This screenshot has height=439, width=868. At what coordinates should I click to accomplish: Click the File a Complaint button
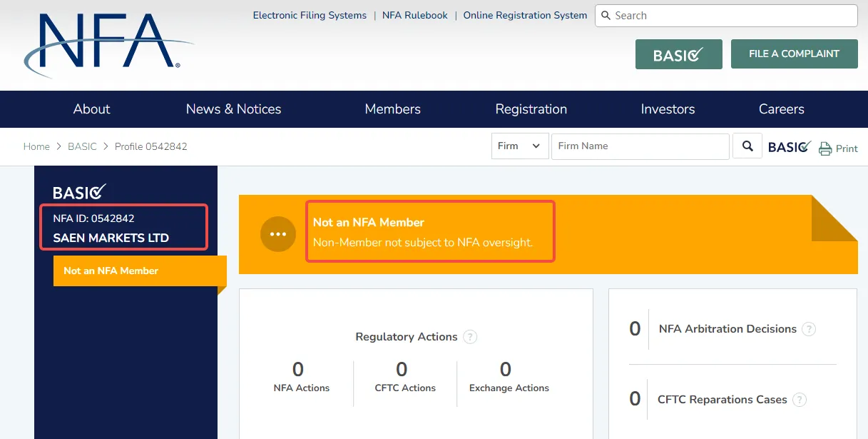(x=795, y=54)
